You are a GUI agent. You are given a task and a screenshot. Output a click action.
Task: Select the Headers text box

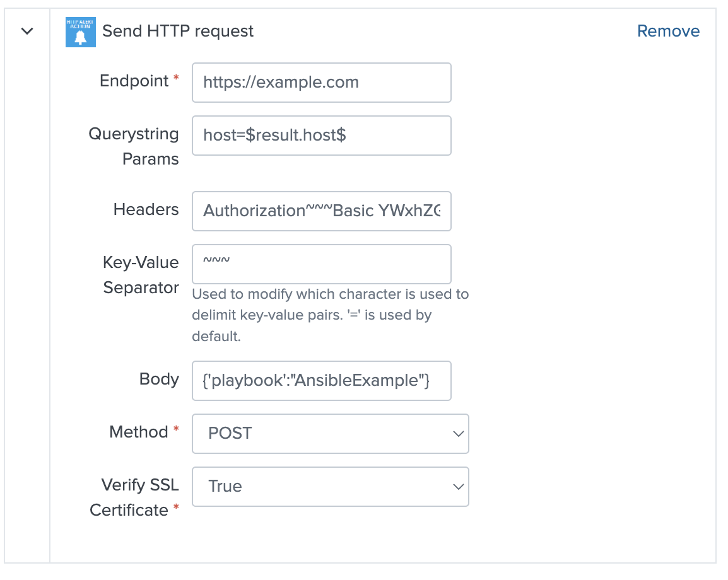[x=321, y=211]
